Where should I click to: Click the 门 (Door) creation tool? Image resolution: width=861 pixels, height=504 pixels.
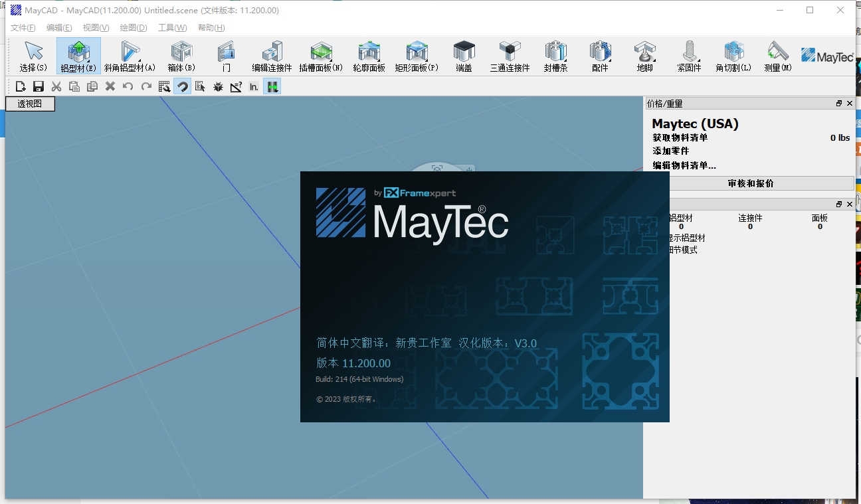226,55
